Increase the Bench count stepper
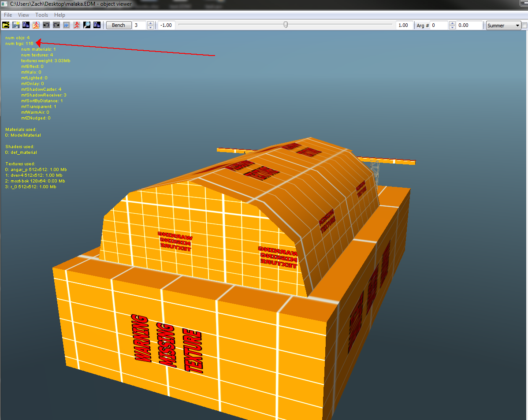 point(151,23)
